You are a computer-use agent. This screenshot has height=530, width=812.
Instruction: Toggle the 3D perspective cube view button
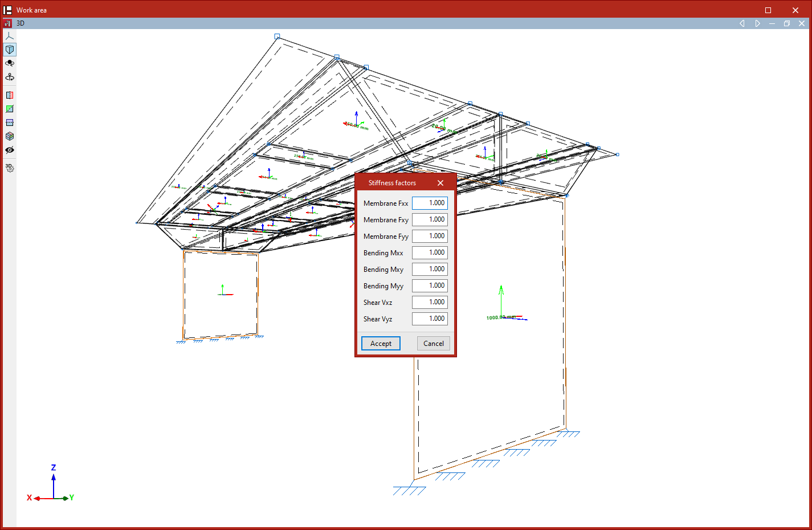(x=10, y=50)
